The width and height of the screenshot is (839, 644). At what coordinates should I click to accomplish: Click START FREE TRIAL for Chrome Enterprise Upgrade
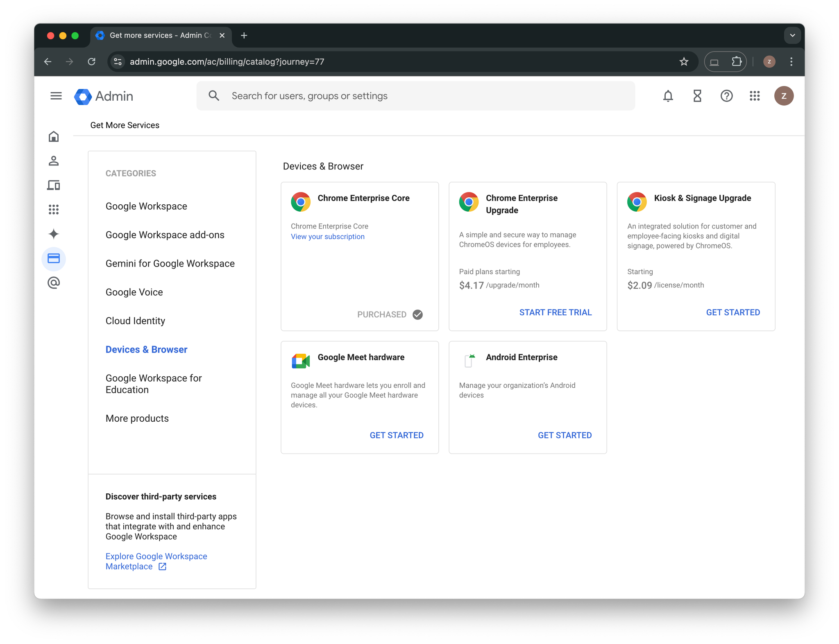[x=555, y=312]
